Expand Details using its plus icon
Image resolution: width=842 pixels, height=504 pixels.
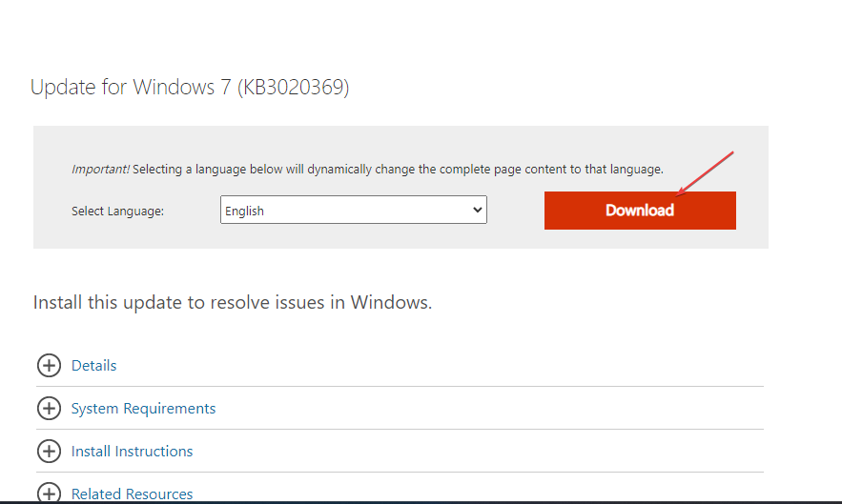49,366
